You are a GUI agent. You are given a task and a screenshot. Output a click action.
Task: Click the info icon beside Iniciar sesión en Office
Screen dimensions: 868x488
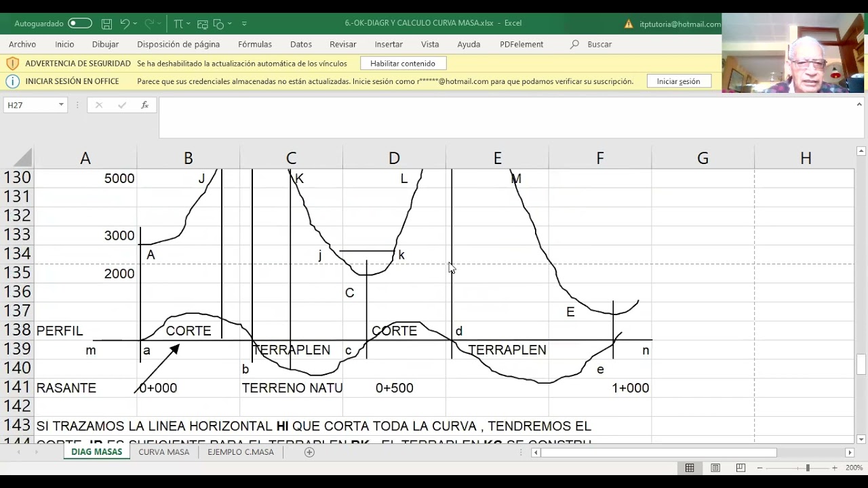pos(12,81)
